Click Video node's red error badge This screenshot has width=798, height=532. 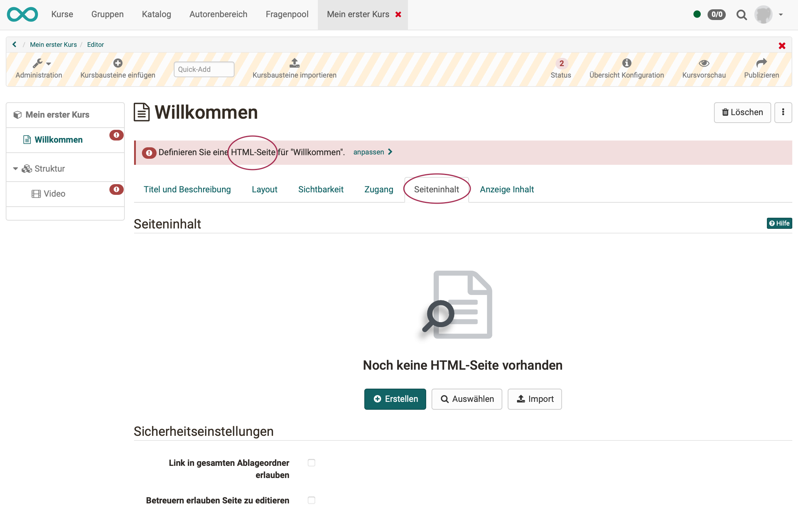(116, 189)
